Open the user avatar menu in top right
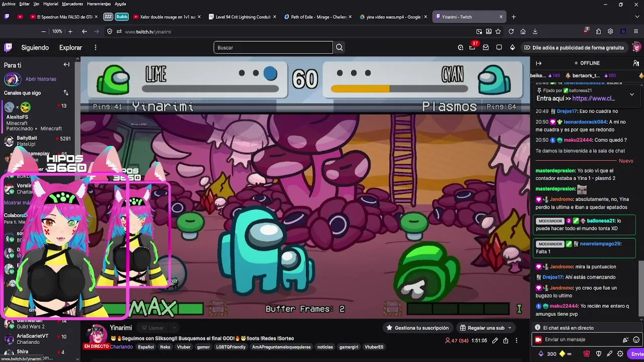644x362 pixels. 636,47
